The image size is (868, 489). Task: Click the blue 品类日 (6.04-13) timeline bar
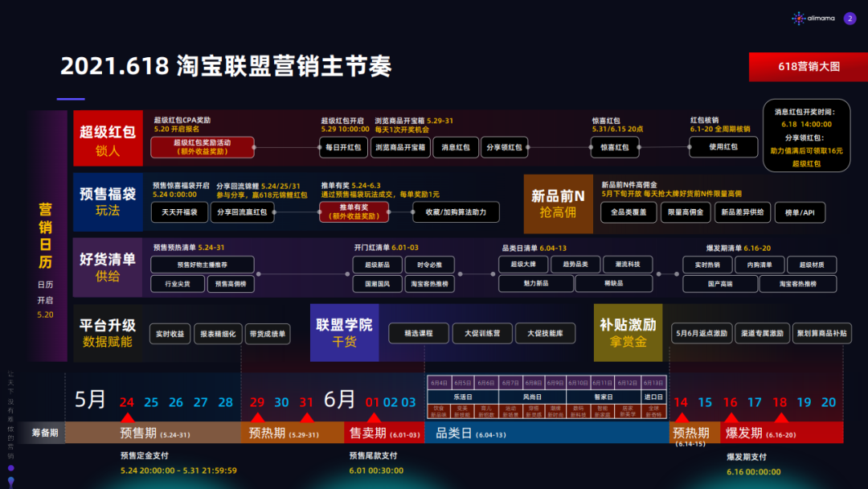[547, 433]
